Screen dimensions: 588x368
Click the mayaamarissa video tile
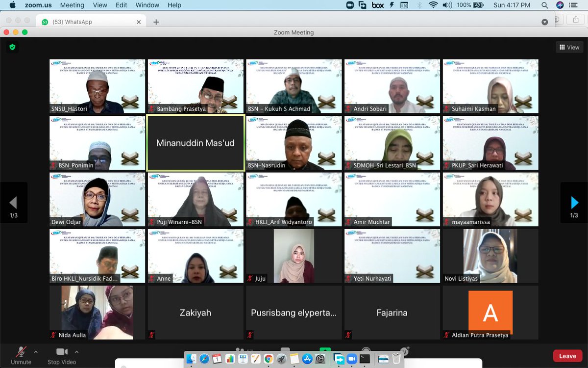click(x=490, y=200)
